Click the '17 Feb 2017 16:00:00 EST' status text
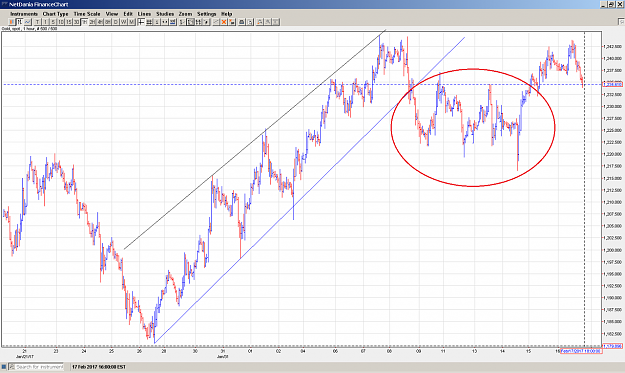The height and width of the screenshot is (373, 625). [x=99, y=367]
